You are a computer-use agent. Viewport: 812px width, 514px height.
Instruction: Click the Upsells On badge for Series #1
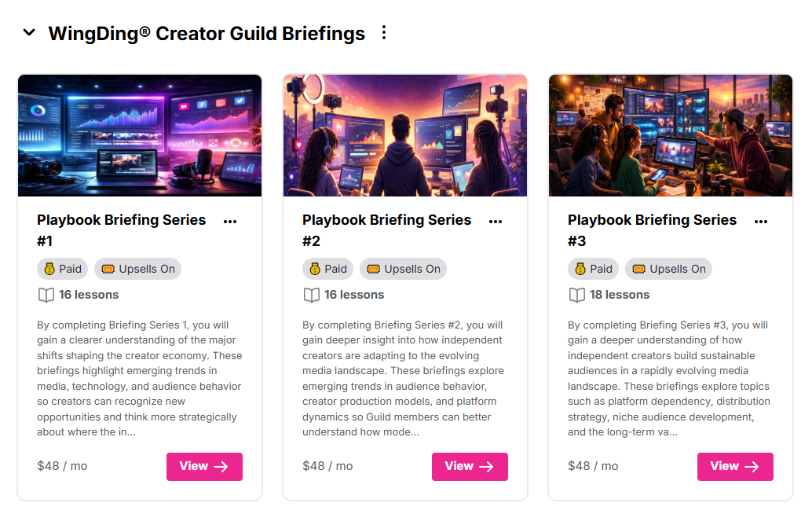coord(138,269)
